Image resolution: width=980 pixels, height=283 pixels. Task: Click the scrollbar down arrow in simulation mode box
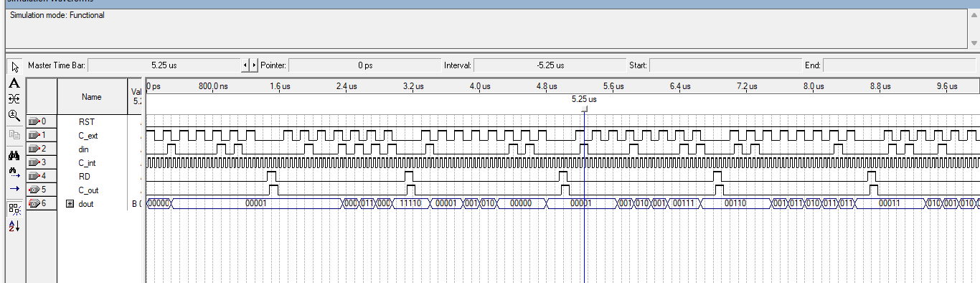(974, 43)
